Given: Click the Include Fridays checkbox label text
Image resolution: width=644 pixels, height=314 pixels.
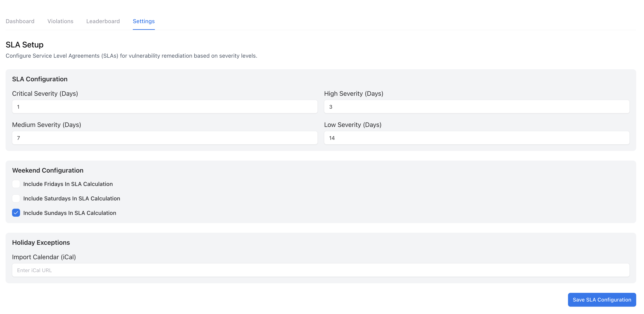Looking at the screenshot, I should click(68, 184).
